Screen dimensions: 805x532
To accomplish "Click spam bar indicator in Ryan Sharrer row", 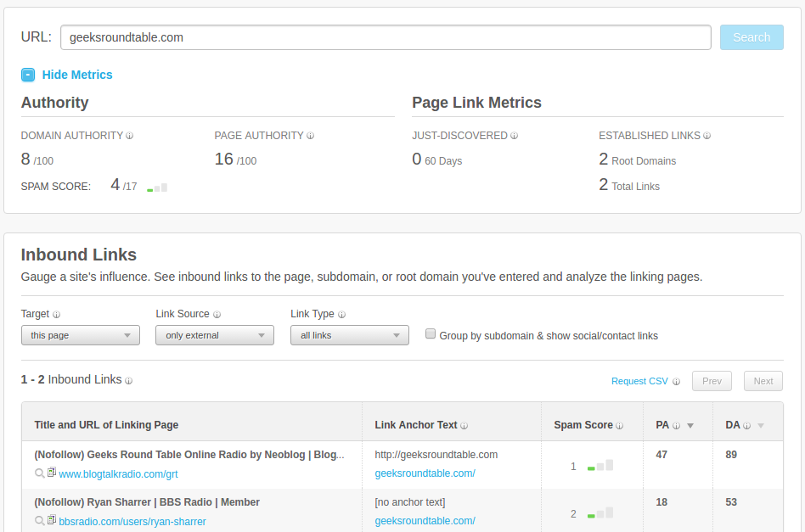I will tap(600, 513).
